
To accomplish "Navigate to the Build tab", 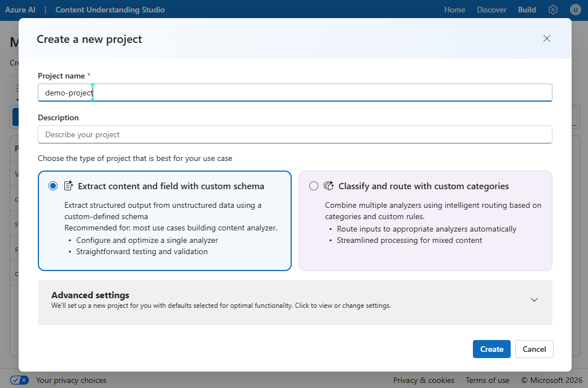I will click(526, 10).
